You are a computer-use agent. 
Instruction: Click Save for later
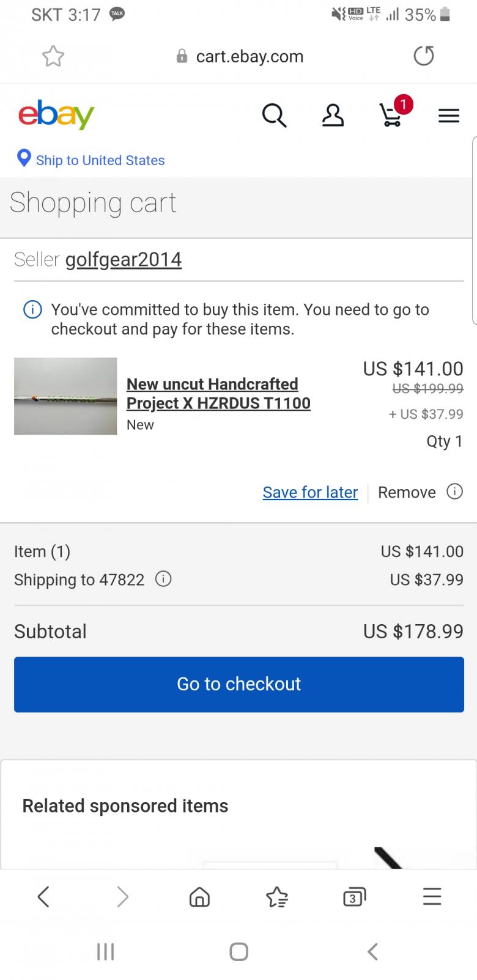(x=310, y=492)
